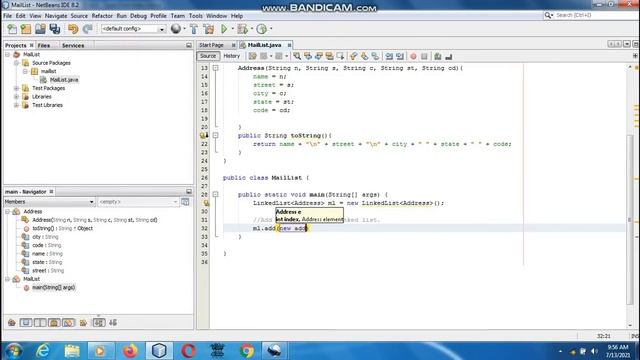The width and height of the screenshot is (640, 360).
Task: Click the Redo arrow icon
Action: point(87,29)
